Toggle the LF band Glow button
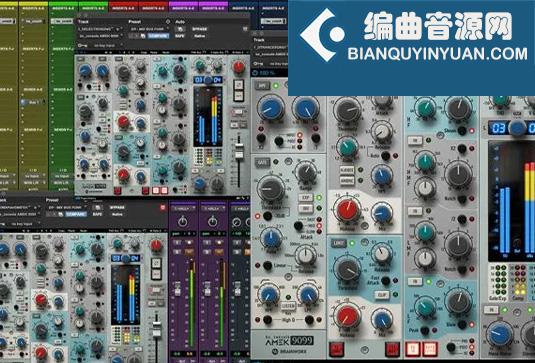The width and height of the screenshot is (535, 363). (x=462, y=325)
